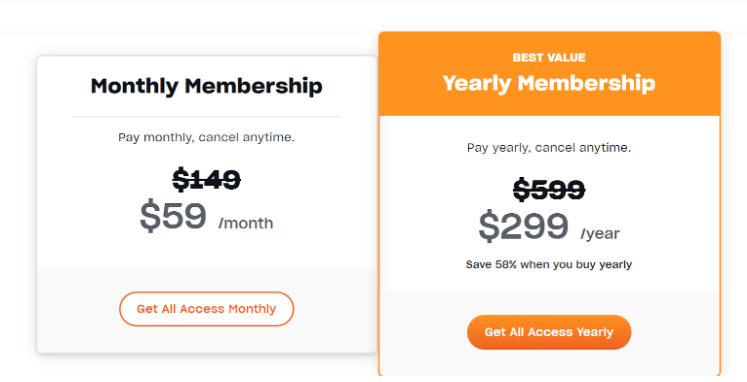Click the Get All Access Monthly button
The image size is (747, 382).
point(206,309)
